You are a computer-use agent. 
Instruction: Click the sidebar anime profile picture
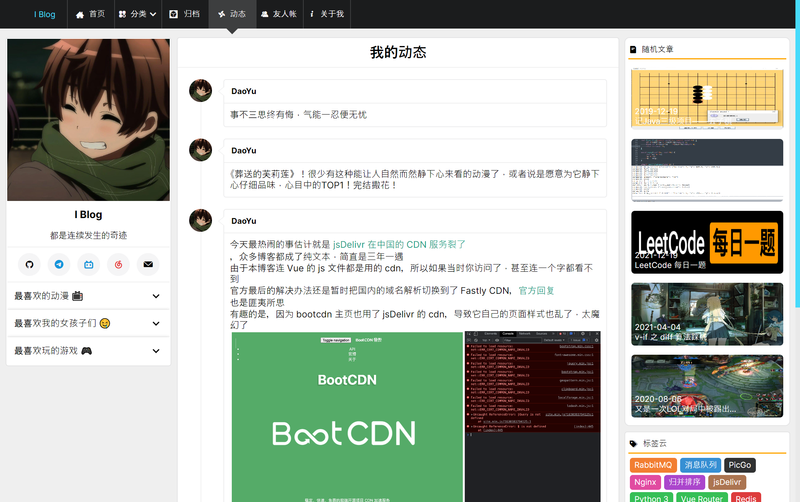[x=88, y=120]
